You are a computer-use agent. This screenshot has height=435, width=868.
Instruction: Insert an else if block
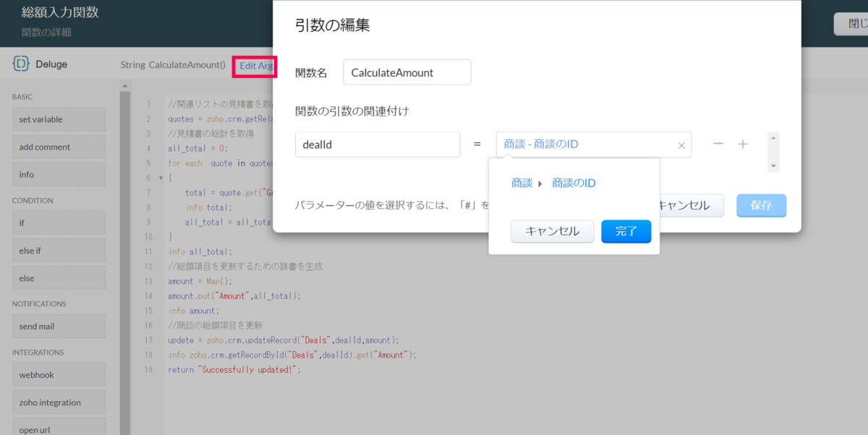click(59, 250)
